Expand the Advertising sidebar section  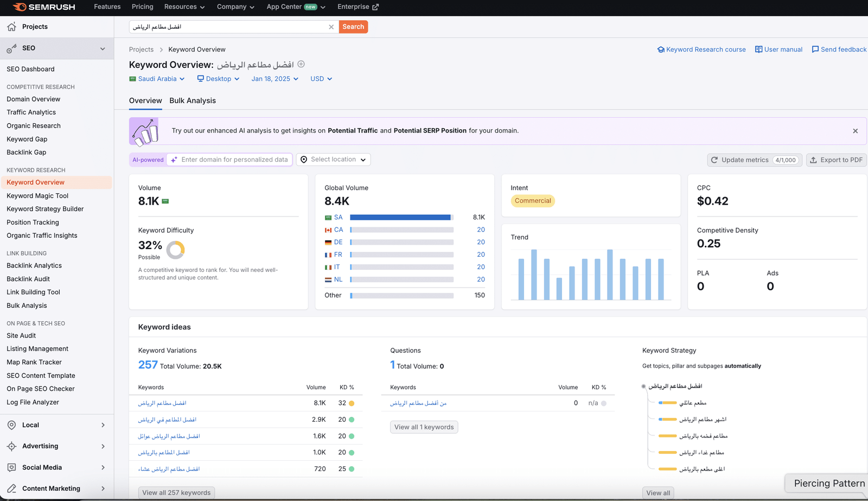(x=103, y=446)
